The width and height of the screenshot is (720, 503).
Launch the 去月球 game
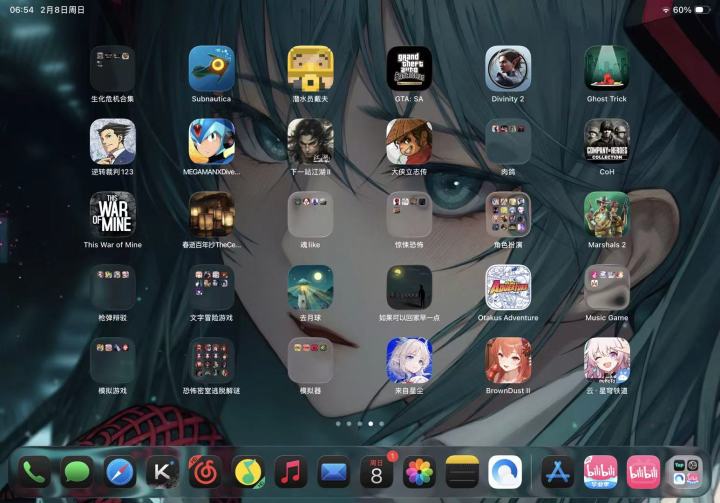(x=310, y=288)
